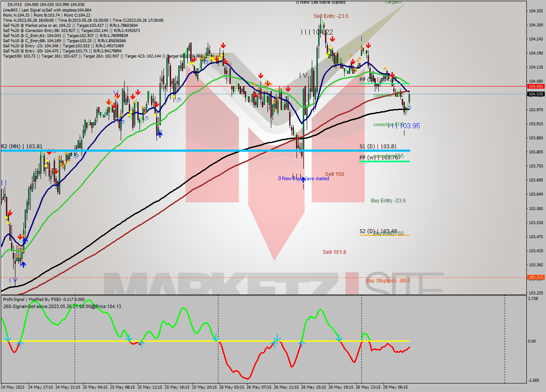The height and width of the screenshot is (392, 546).
Task: Click the red 103.315 price tag
Action: pyautogui.click(x=536, y=277)
